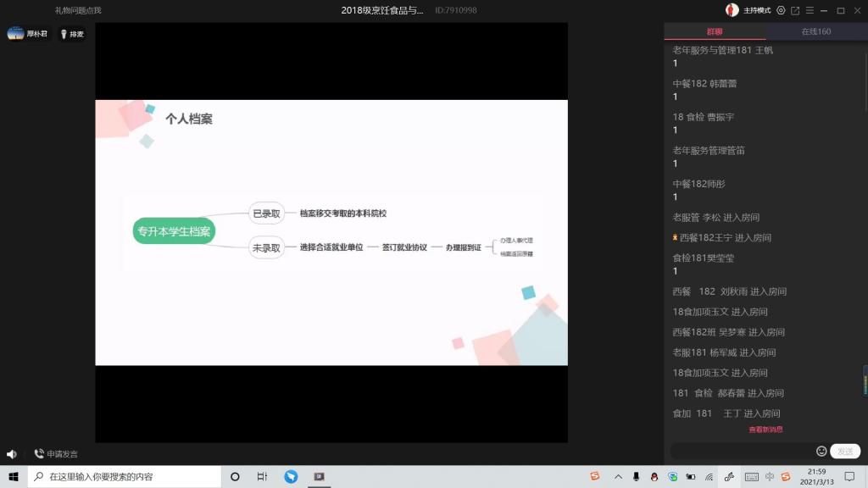The width and height of the screenshot is (868, 488).
Task: Click 查看新消息 to view new messages
Action: (x=765, y=430)
